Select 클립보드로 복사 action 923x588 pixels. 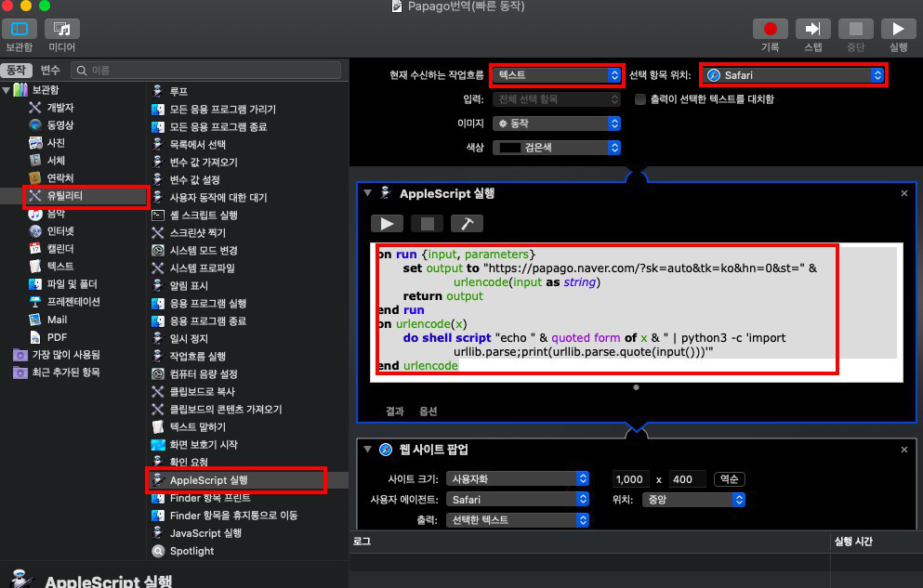tap(202, 392)
